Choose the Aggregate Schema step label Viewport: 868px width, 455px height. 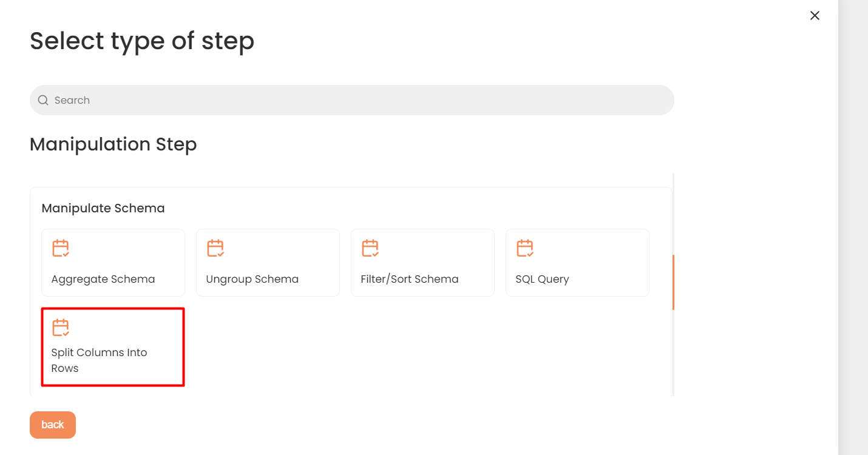(103, 279)
